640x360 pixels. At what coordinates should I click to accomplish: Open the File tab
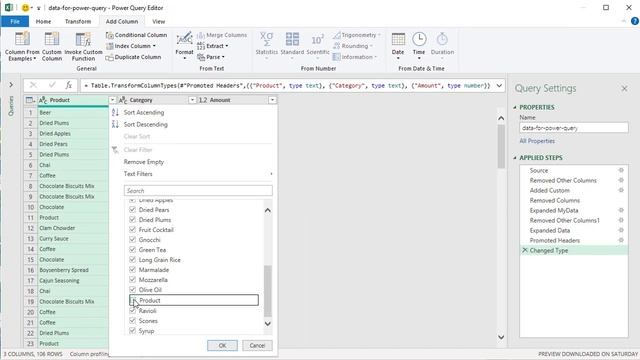click(x=15, y=21)
